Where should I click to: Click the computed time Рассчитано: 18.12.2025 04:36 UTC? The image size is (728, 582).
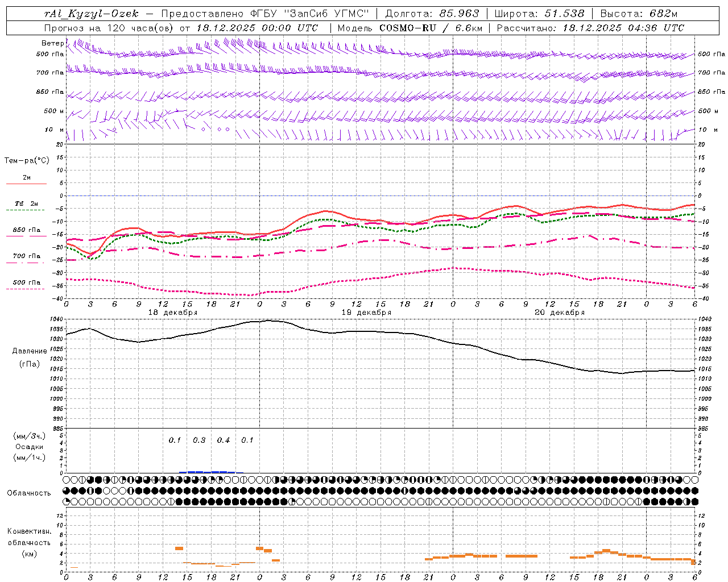pos(590,28)
